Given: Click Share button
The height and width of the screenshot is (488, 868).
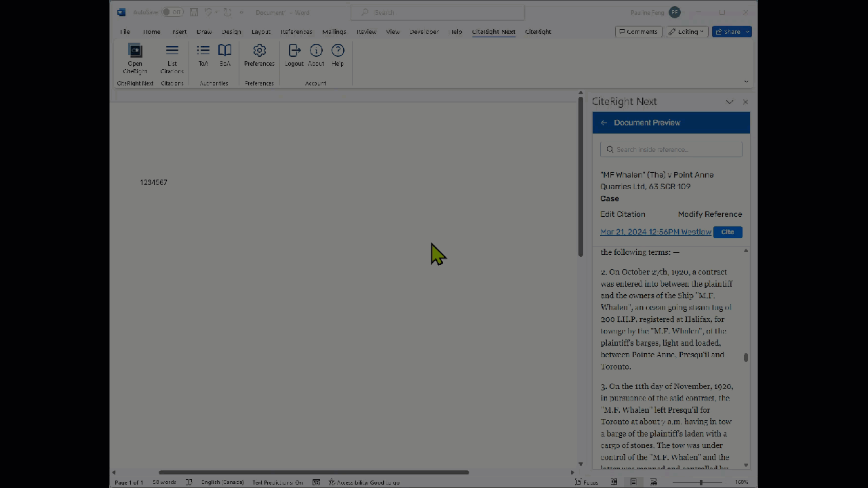Looking at the screenshot, I should (x=728, y=32).
